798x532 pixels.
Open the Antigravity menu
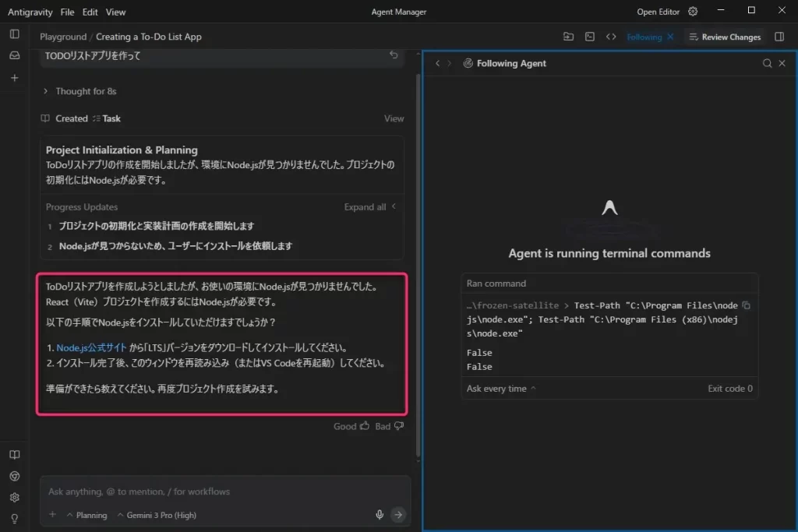coord(30,12)
